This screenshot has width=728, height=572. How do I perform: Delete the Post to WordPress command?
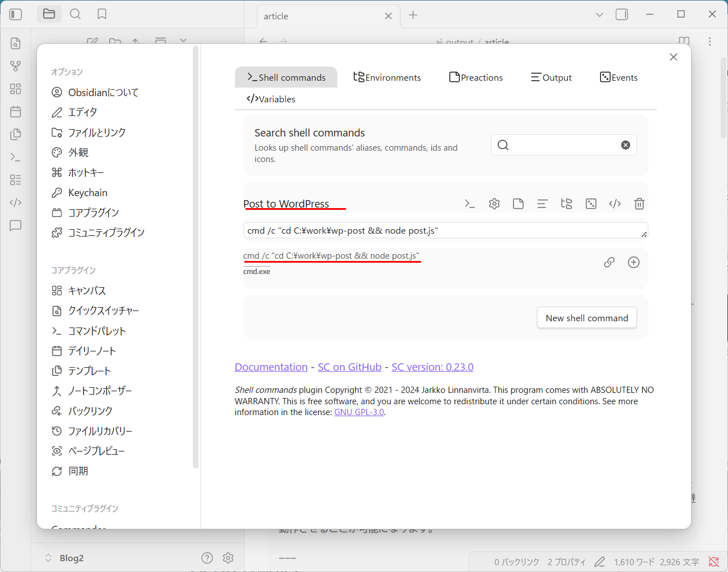pos(639,204)
